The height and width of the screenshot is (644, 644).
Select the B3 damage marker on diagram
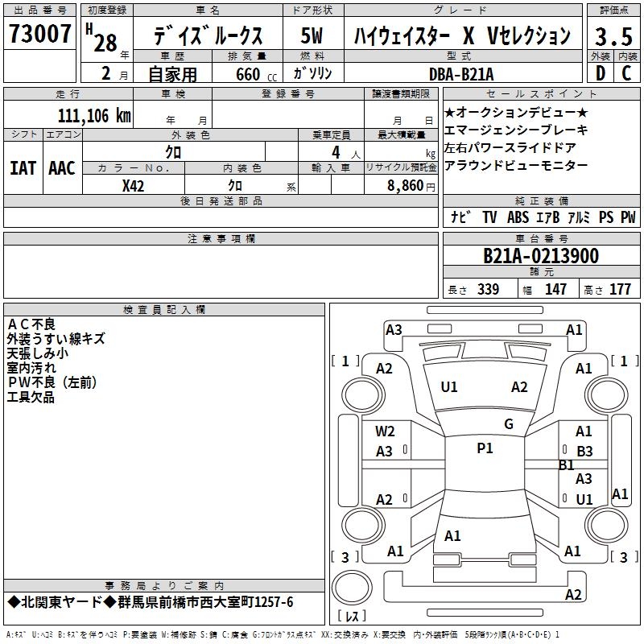[x=584, y=452]
